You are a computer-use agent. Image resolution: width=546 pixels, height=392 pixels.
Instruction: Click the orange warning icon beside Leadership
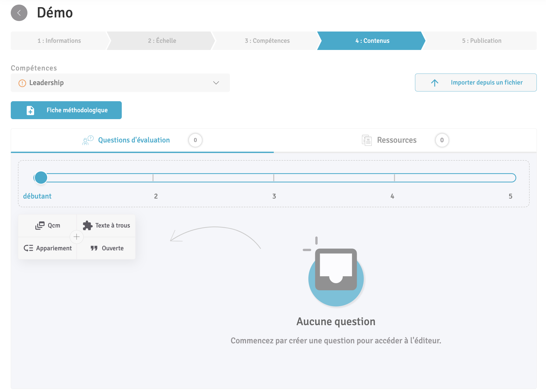pyautogui.click(x=22, y=83)
